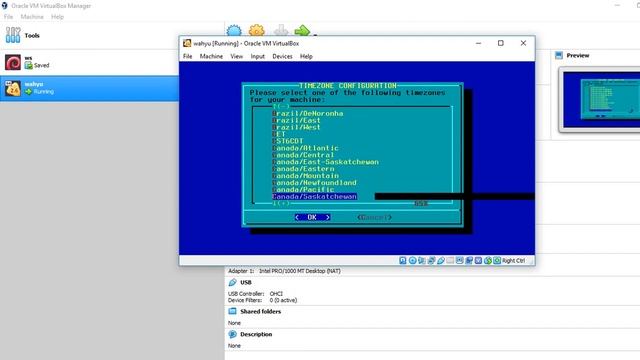Screen dimensions: 640x360
Task: Open Help menu in VirtualBox Manager
Action: coord(57,17)
